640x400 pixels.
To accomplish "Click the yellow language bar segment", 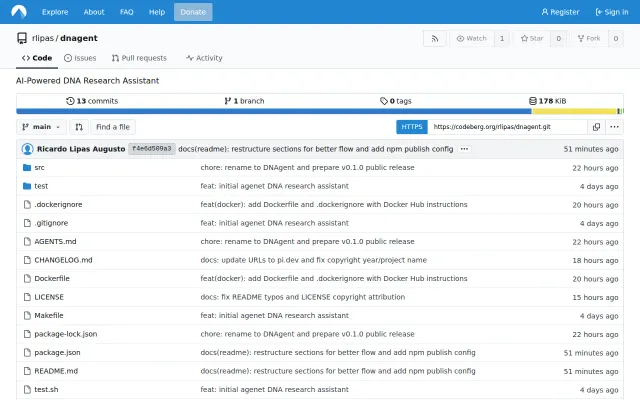I will point(574,111).
